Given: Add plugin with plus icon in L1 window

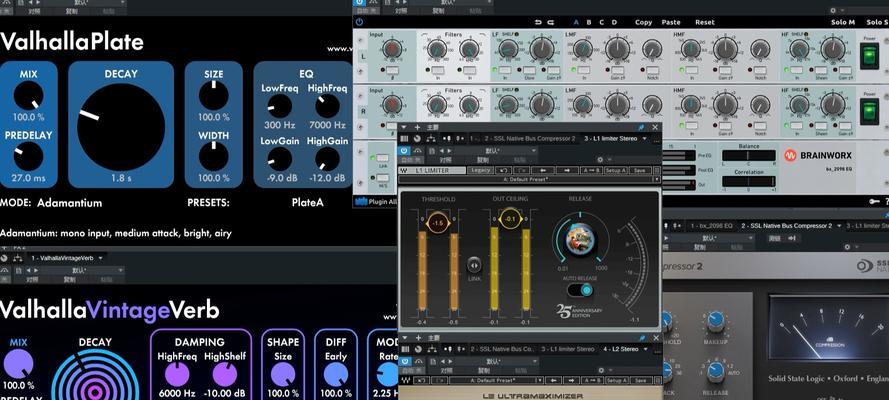Looking at the screenshot, I should click(x=417, y=127).
